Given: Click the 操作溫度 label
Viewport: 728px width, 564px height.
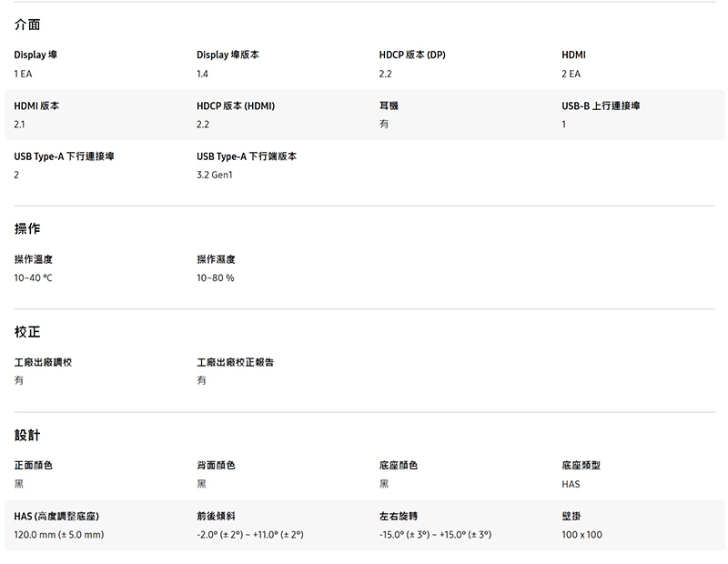Looking at the screenshot, I should (33, 260).
